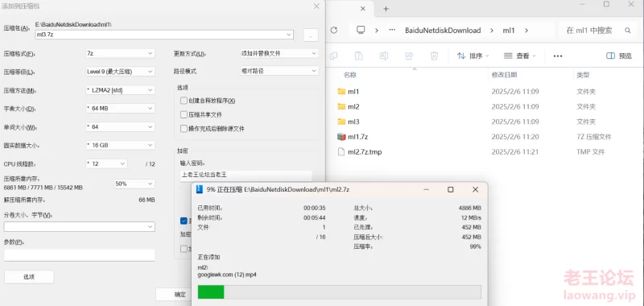644x306 pixels.
Task: Open the CPU 线程数 12 dropdown
Action: (106, 163)
